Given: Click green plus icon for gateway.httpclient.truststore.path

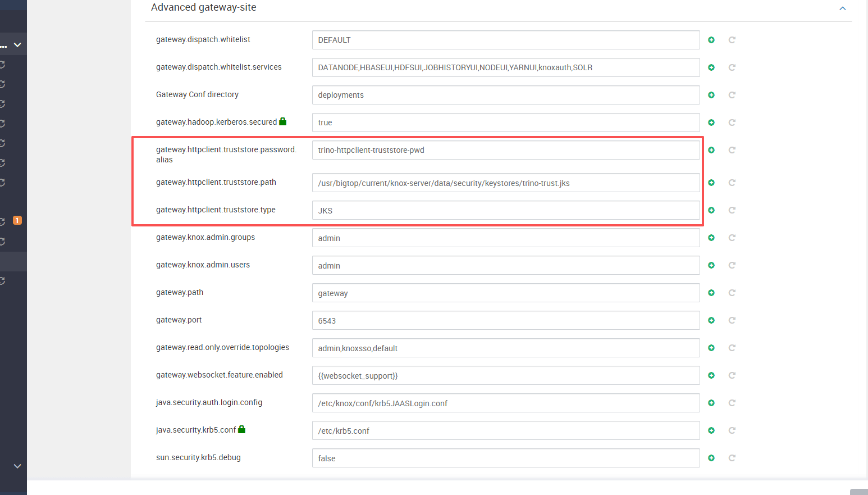Looking at the screenshot, I should click(x=711, y=183).
